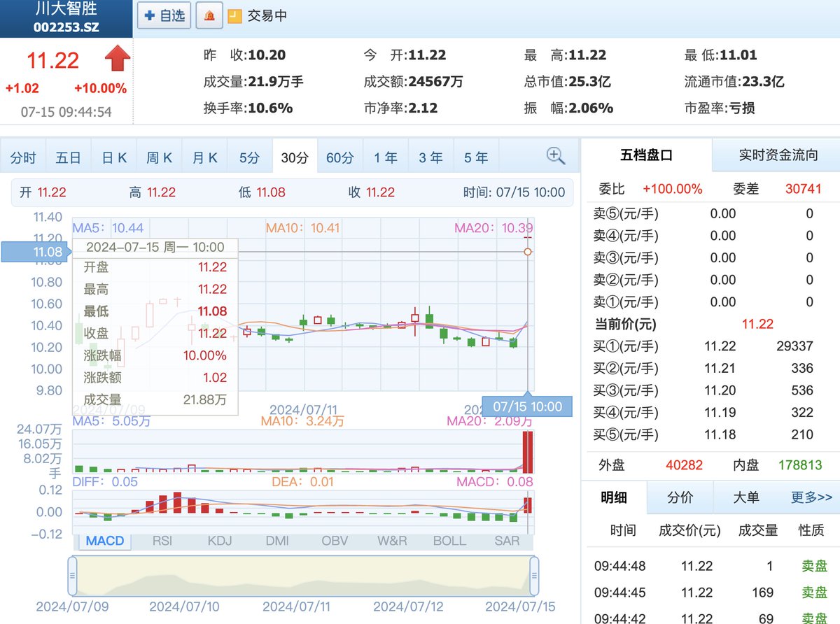Click the 委比 +100.00% value
The width and height of the screenshot is (840, 624).
672,189
